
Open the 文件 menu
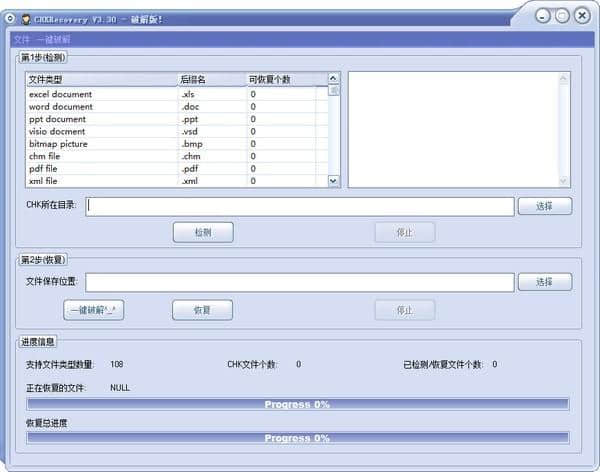pos(21,39)
